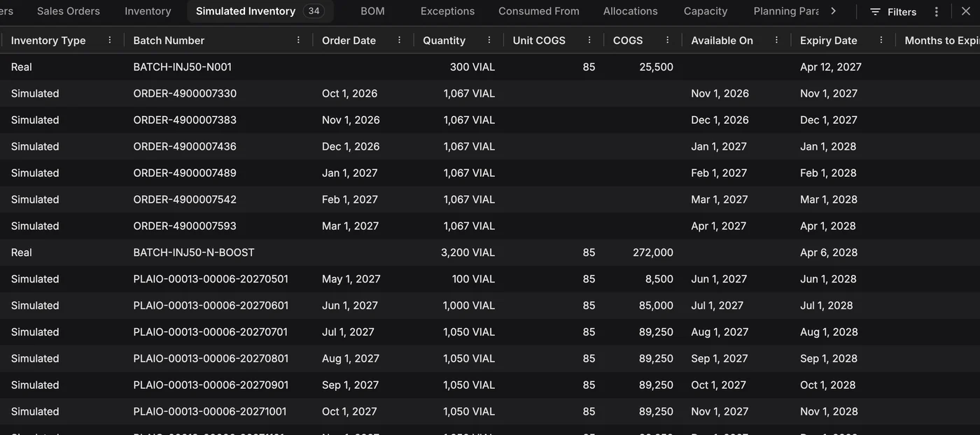The height and width of the screenshot is (435, 980).
Task: Click available-on date Jun 1, 2027
Action: [719, 279]
